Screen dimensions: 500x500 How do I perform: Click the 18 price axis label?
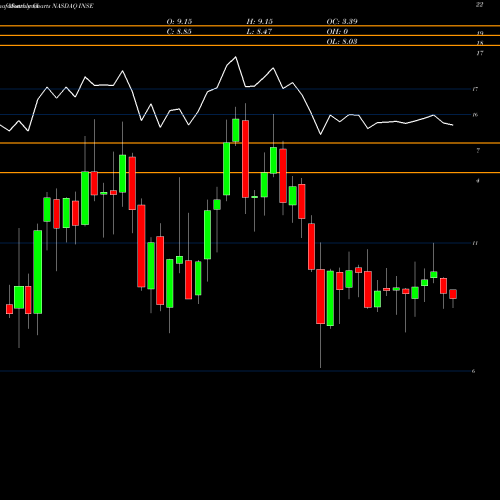coord(480,43)
